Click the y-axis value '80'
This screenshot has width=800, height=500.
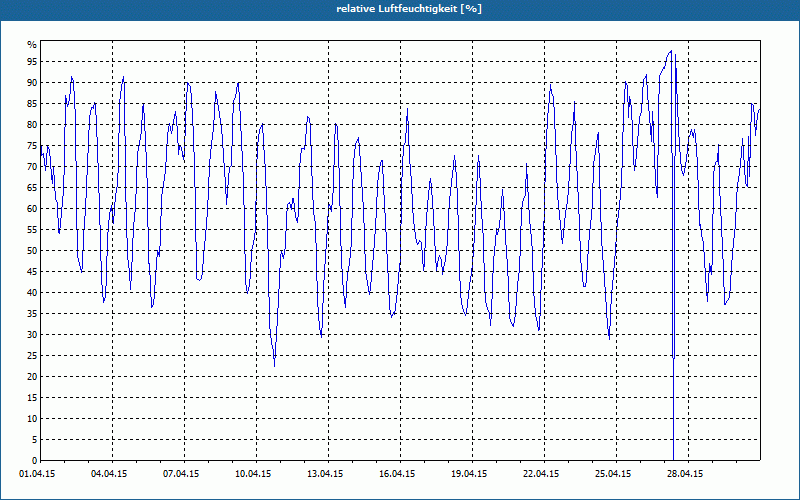click(x=32, y=124)
